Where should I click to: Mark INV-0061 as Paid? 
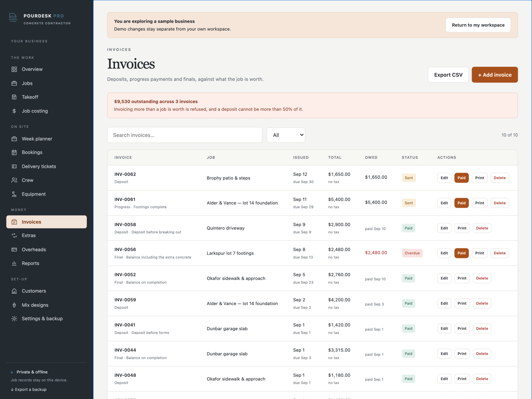pyautogui.click(x=461, y=203)
